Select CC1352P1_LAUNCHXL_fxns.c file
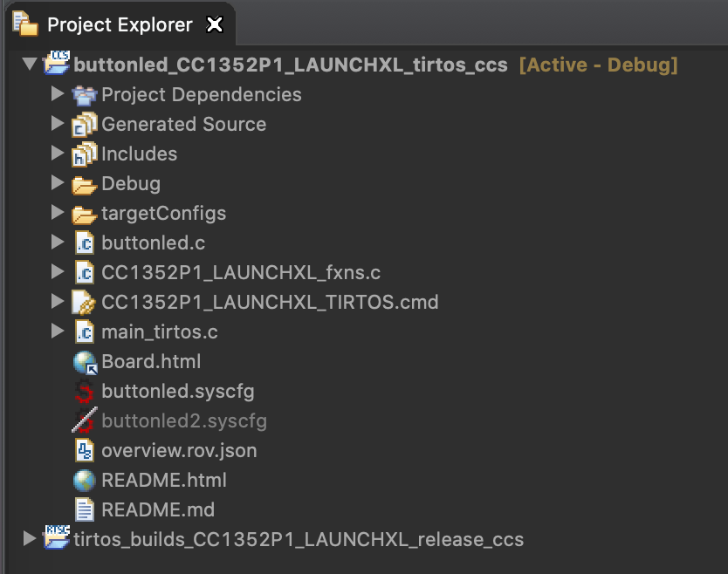 [241, 273]
